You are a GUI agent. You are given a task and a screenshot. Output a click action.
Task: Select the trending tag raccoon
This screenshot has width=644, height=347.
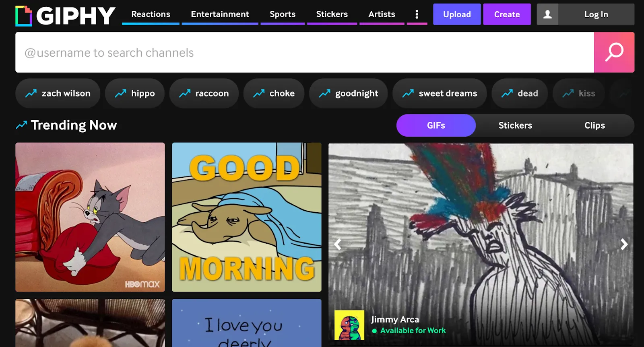[x=204, y=93]
